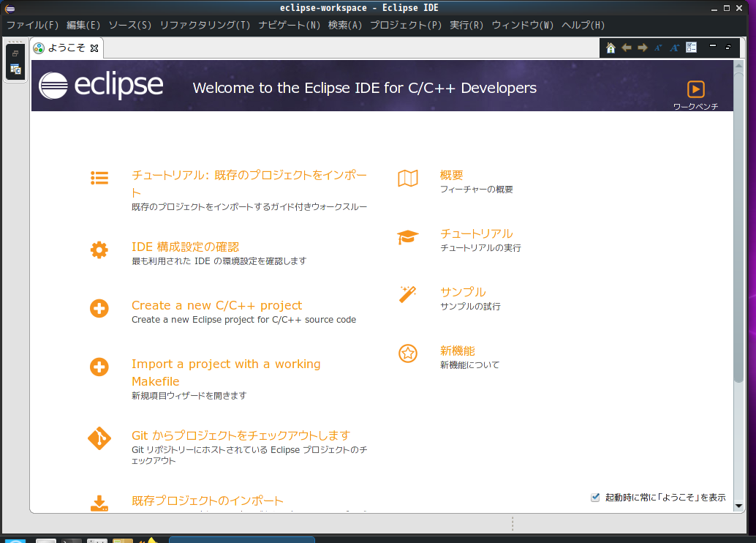Open 既存プロジェクトのインポート link
Viewport: 756px width, 543px height.
[208, 501]
